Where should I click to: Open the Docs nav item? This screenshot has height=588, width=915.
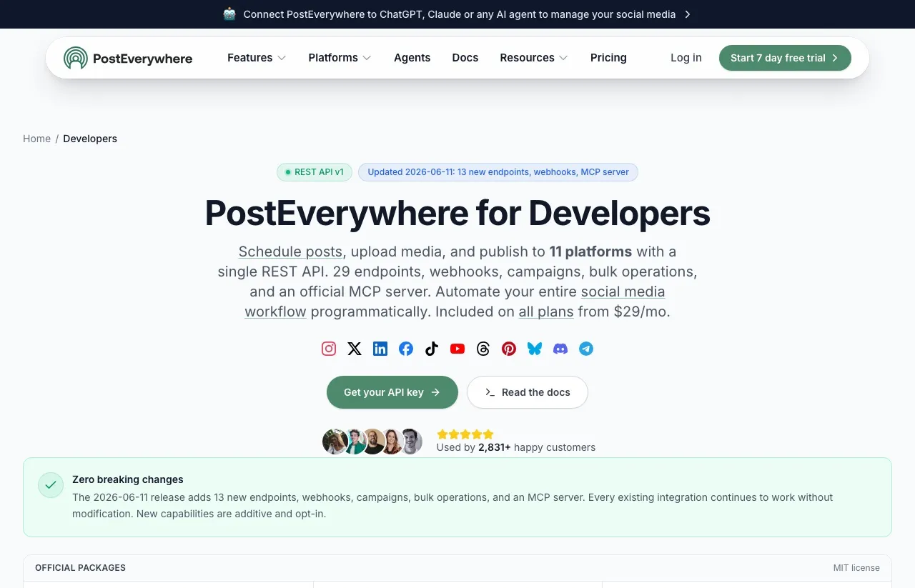pyautogui.click(x=465, y=58)
